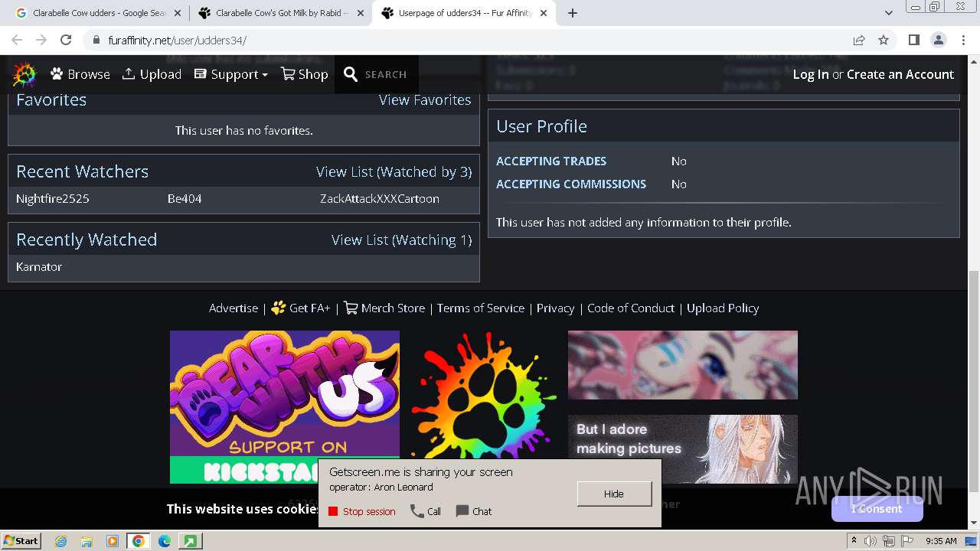Click Create an Account link

pos(900,74)
